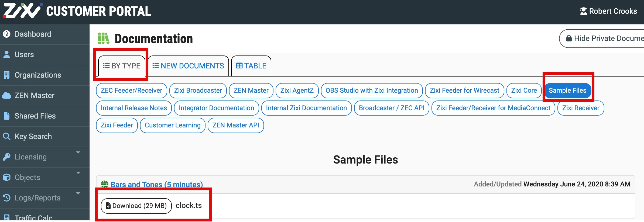This screenshot has height=222, width=644.
Task: Switch to the BY TYPE tab
Action: pyautogui.click(x=122, y=66)
